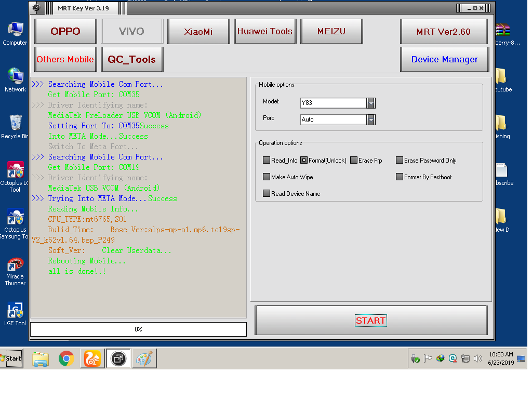
Task: Click log line 'Rebooting Mobile...'
Action: pos(87,261)
